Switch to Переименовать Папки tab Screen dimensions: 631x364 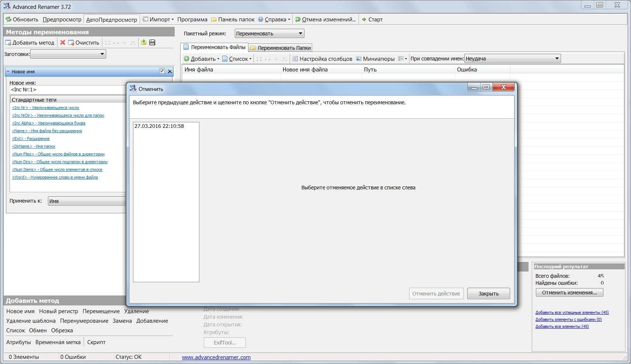click(280, 48)
